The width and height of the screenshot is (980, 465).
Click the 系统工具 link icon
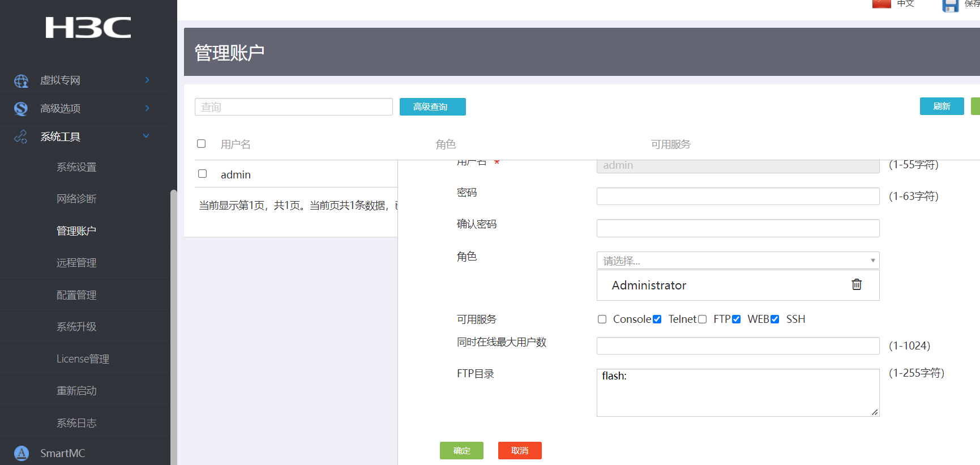(x=21, y=136)
